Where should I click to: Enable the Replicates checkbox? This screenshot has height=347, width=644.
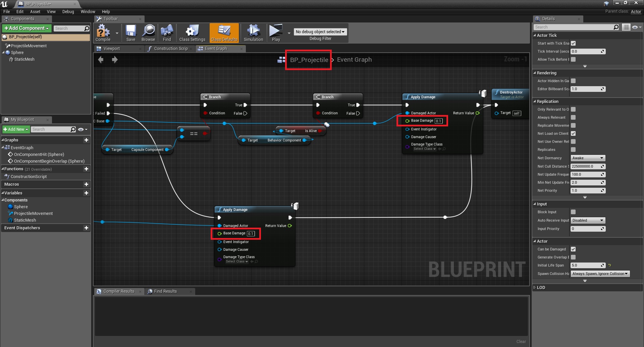click(x=573, y=150)
